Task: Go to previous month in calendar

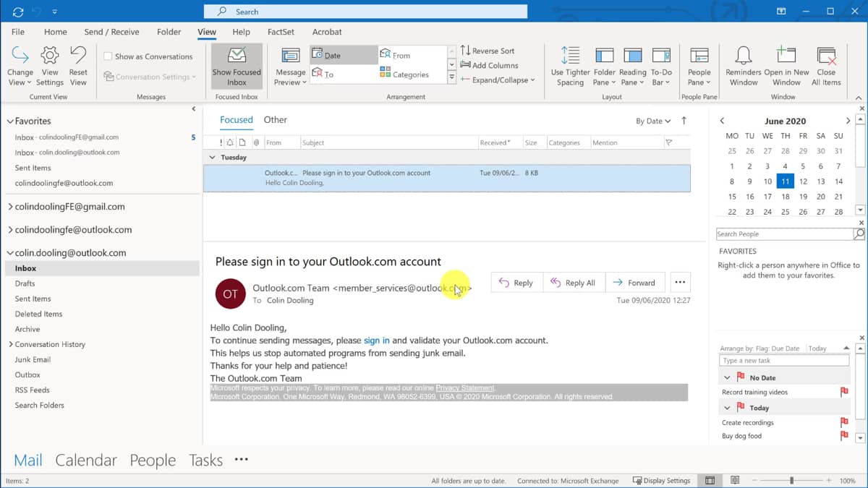Action: tap(722, 121)
